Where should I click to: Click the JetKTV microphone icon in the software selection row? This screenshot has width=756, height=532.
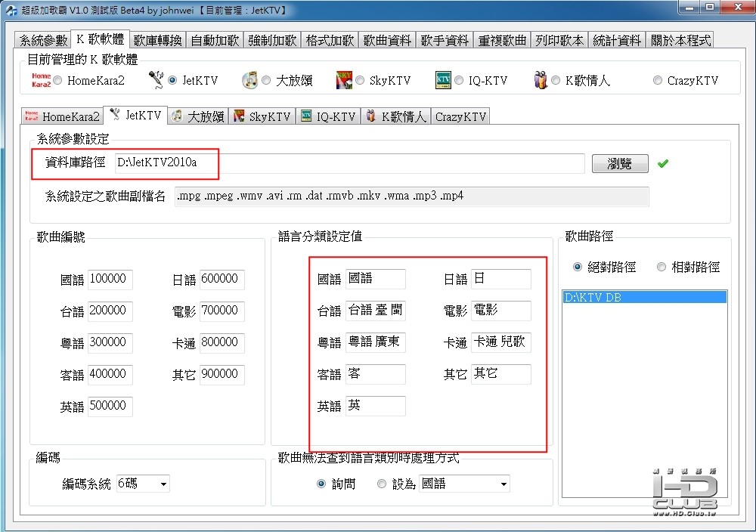156,79
